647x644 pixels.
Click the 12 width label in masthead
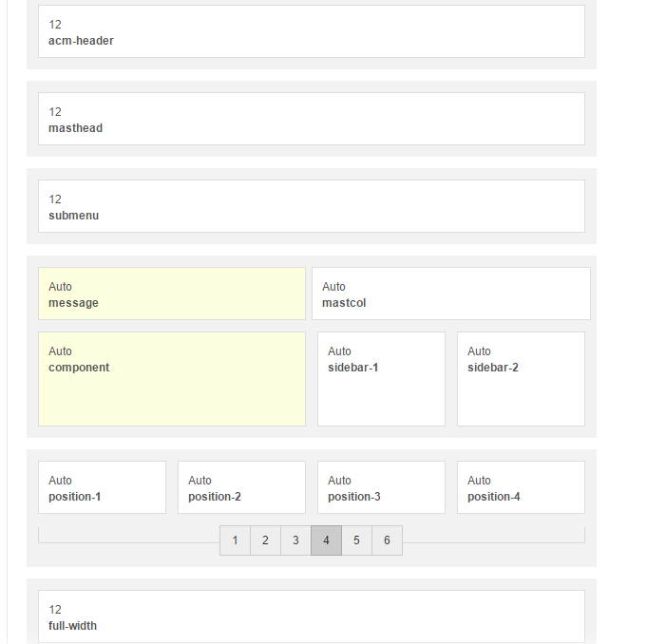[55, 112]
